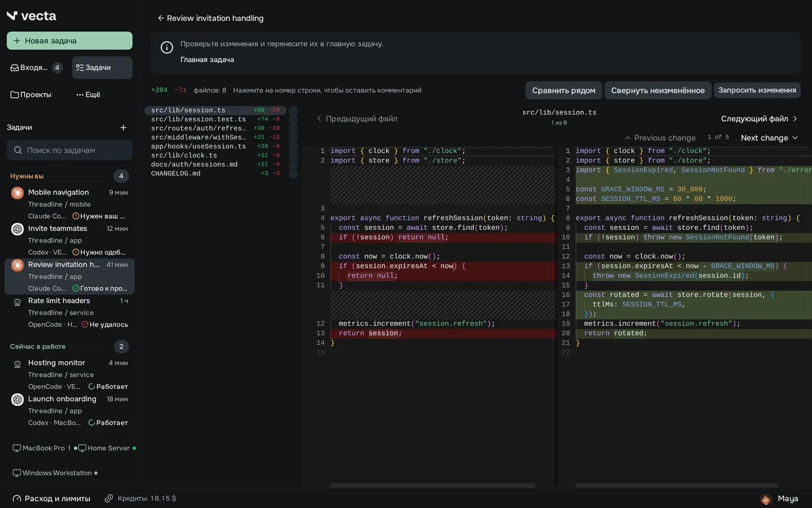Screen dimensions: 812x508
Task: Click the info icon in the notice banner
Action: pos(167,47)
